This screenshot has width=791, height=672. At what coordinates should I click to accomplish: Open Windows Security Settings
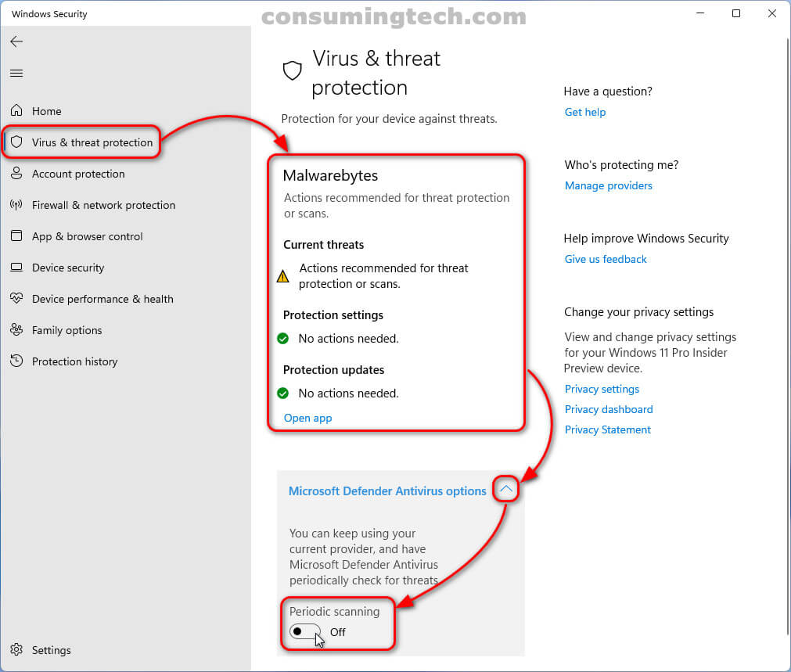point(51,650)
